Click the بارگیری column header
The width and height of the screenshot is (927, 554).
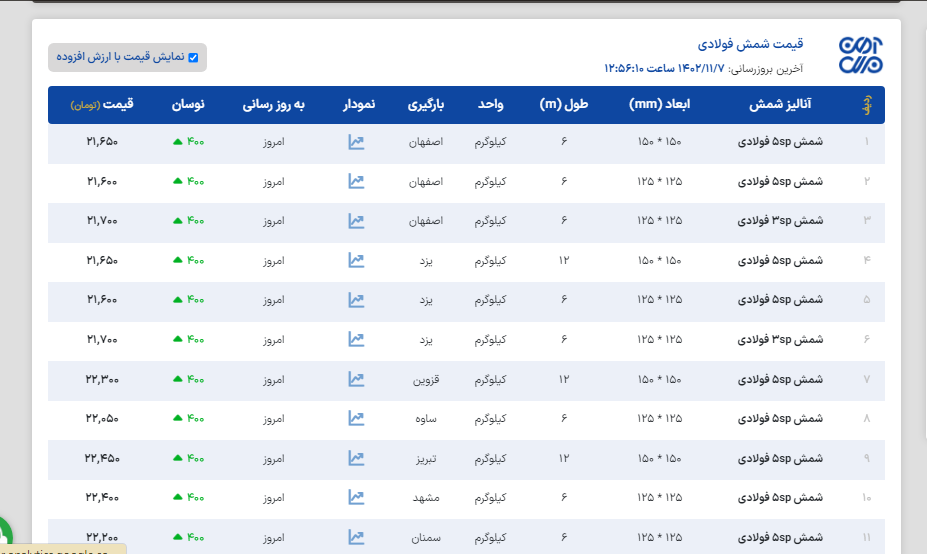tap(432, 105)
